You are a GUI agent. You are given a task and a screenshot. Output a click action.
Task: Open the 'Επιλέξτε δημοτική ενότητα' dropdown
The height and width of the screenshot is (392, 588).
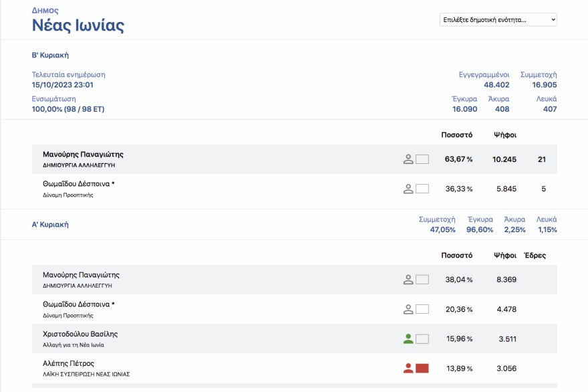[x=498, y=20]
